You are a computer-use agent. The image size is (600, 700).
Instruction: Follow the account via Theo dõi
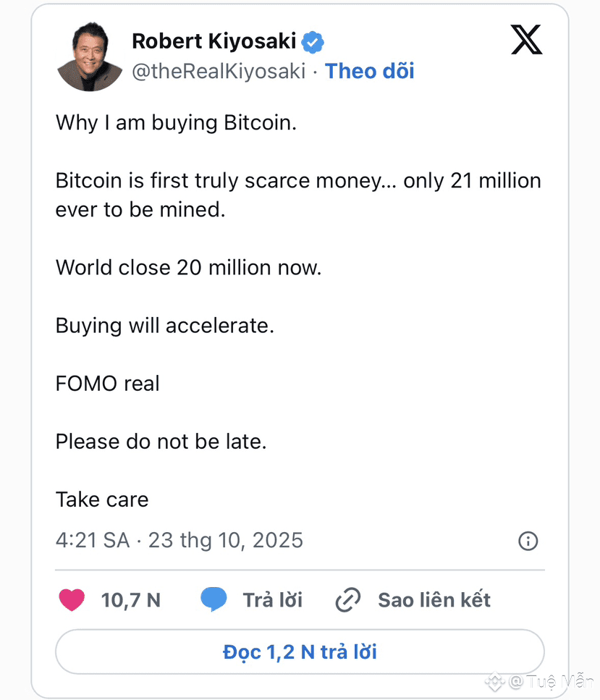369,71
